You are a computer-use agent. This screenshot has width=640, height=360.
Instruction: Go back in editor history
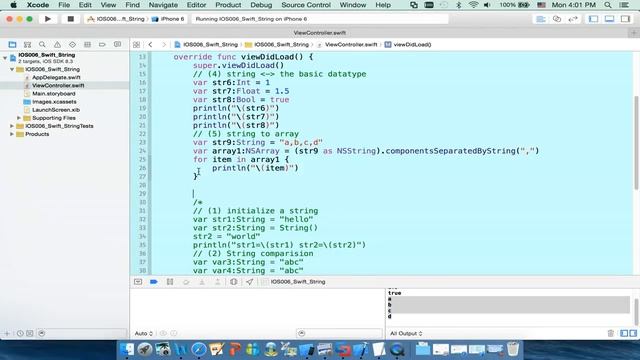(x=151, y=44)
